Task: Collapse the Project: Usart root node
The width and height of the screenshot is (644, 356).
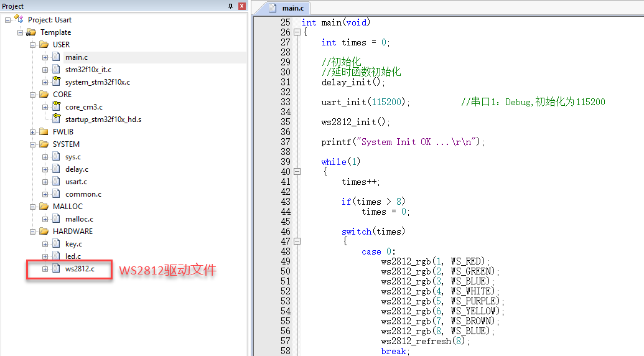Action: point(8,20)
